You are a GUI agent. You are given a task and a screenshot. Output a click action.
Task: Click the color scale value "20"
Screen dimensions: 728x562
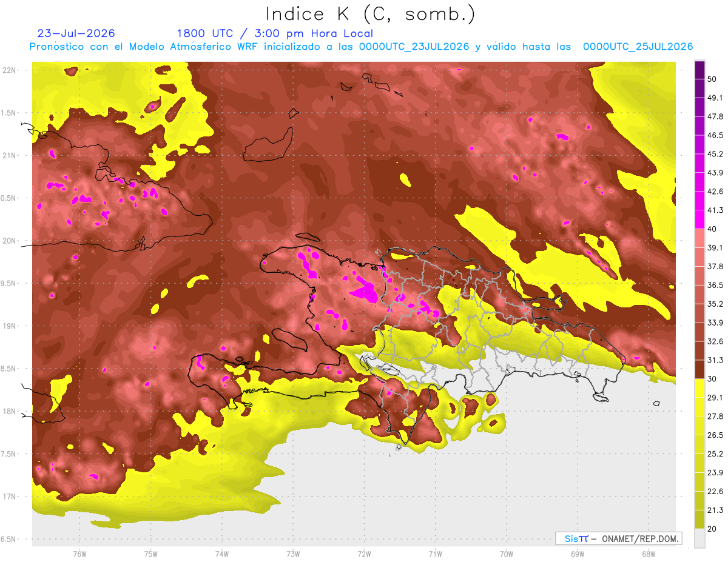tap(713, 529)
